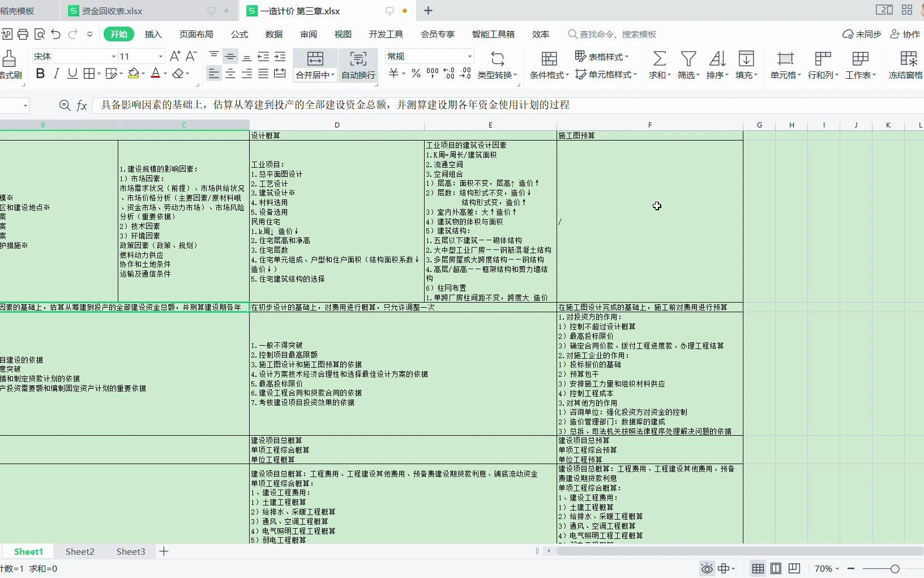Open the 数据 ribbon tab
The height and width of the screenshot is (578, 924).
pyautogui.click(x=273, y=34)
